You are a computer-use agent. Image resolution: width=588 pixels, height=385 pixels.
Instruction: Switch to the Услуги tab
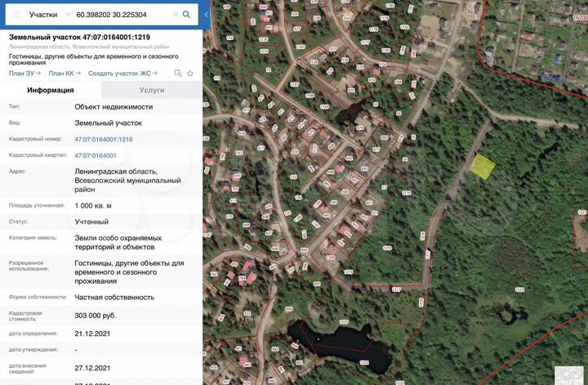point(151,91)
